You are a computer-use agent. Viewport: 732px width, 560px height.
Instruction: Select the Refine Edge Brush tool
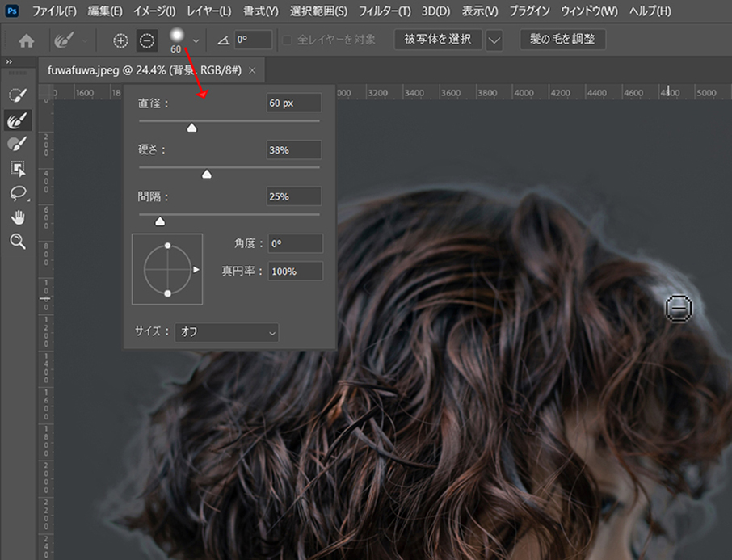(18, 120)
